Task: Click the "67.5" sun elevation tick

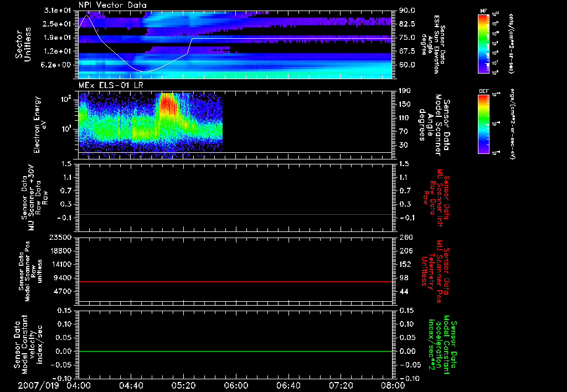Action: (x=407, y=51)
